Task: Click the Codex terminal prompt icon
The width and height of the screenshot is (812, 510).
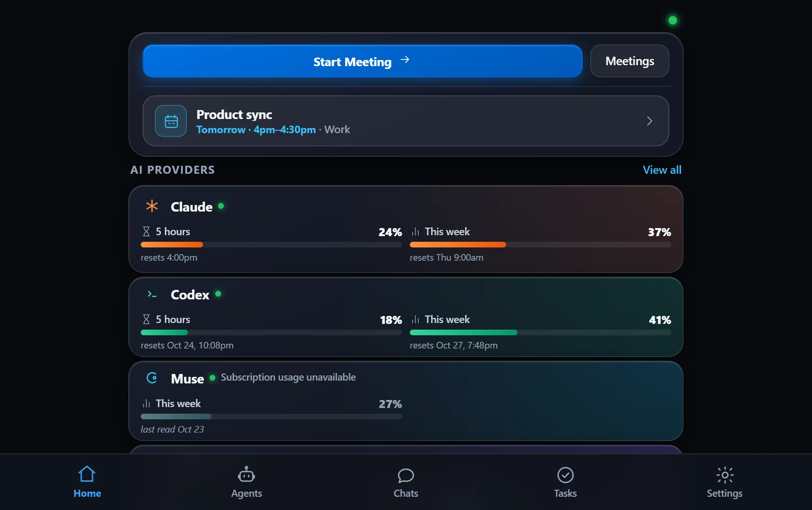Action: 152,294
